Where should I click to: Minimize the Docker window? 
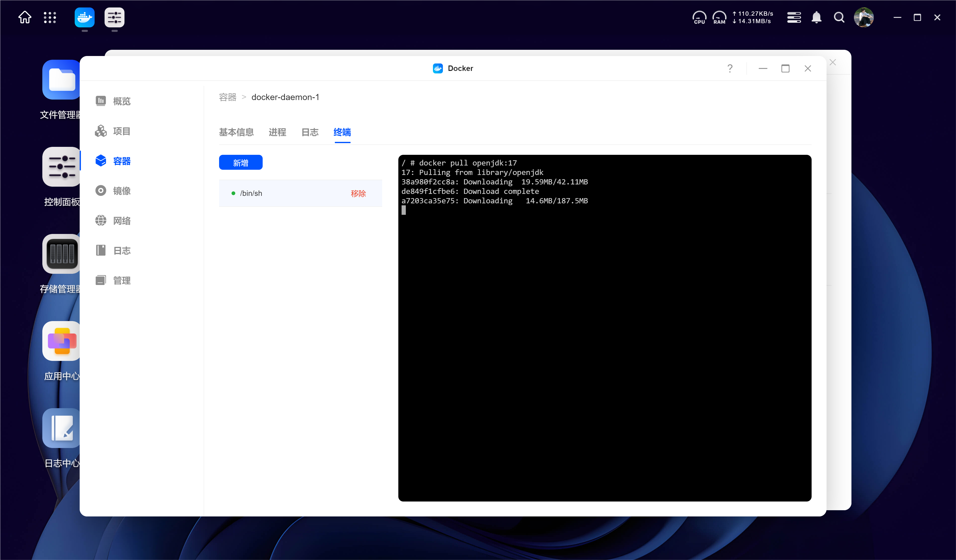[x=763, y=68]
